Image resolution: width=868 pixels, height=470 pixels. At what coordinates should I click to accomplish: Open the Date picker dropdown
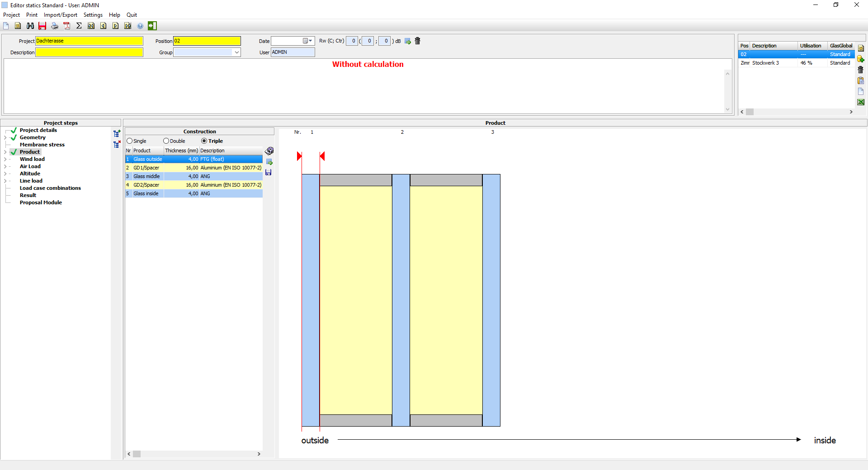(x=307, y=41)
